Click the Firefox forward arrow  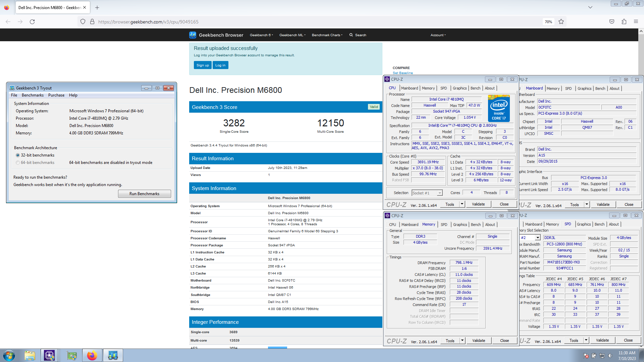(x=20, y=22)
